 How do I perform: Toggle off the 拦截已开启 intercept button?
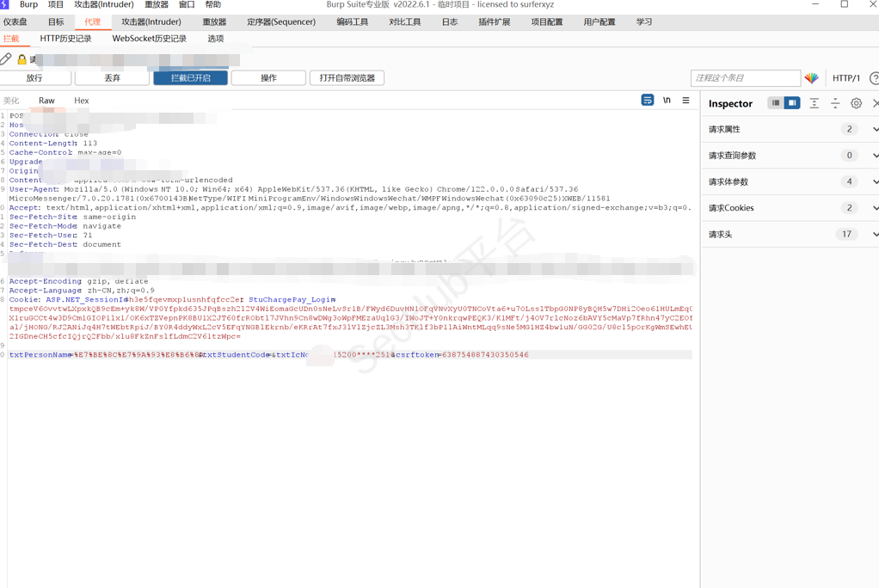(x=190, y=78)
